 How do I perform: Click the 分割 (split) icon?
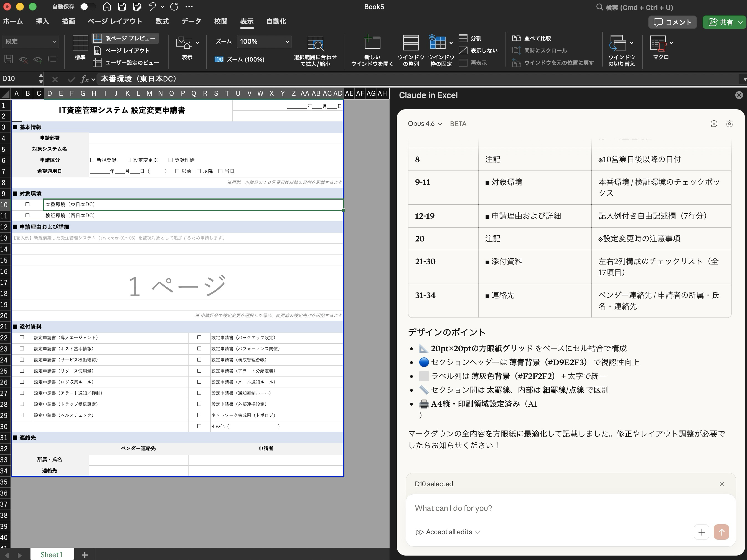pos(472,38)
